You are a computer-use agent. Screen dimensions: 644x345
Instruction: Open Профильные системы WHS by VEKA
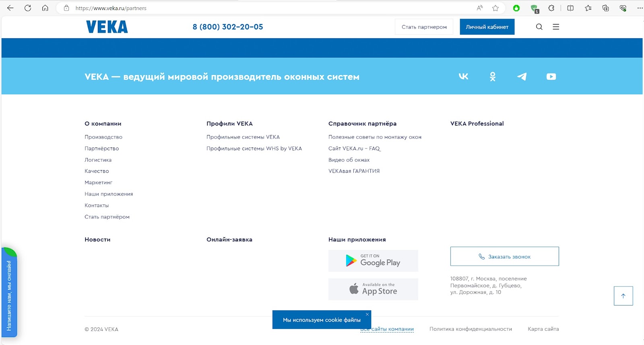pyautogui.click(x=254, y=148)
